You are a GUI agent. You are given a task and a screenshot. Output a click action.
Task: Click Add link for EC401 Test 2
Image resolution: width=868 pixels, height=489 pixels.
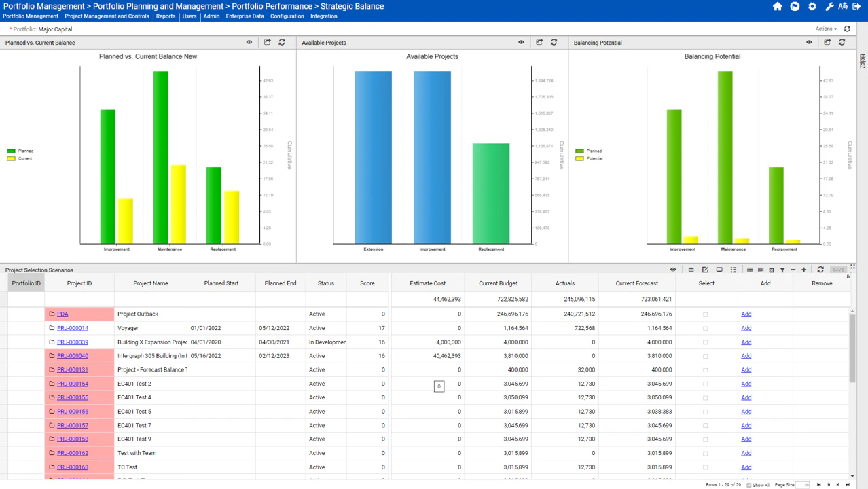point(746,383)
